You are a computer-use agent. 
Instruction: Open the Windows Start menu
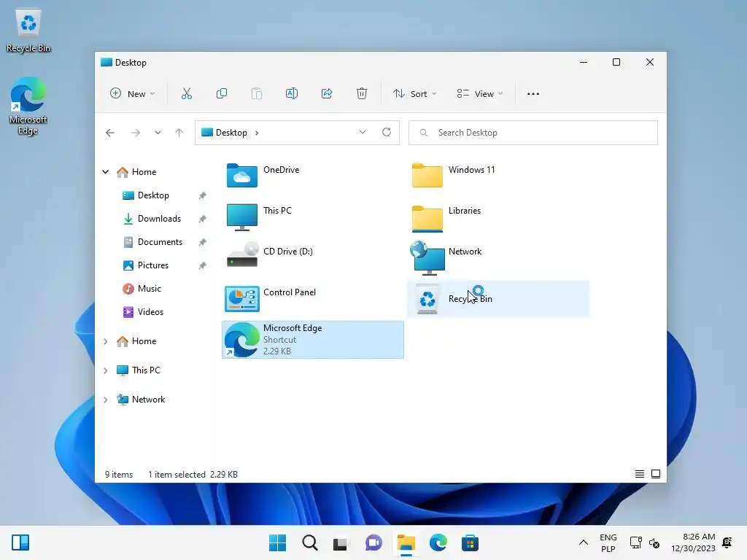click(x=278, y=542)
